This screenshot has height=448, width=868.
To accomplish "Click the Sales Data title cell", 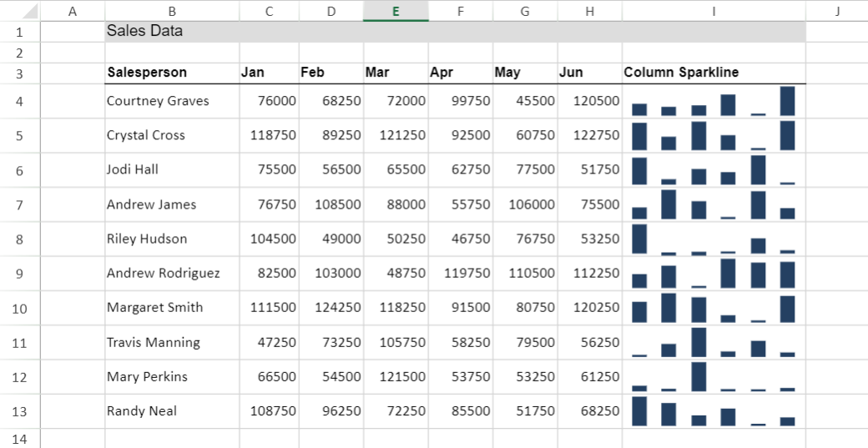I will (x=172, y=32).
